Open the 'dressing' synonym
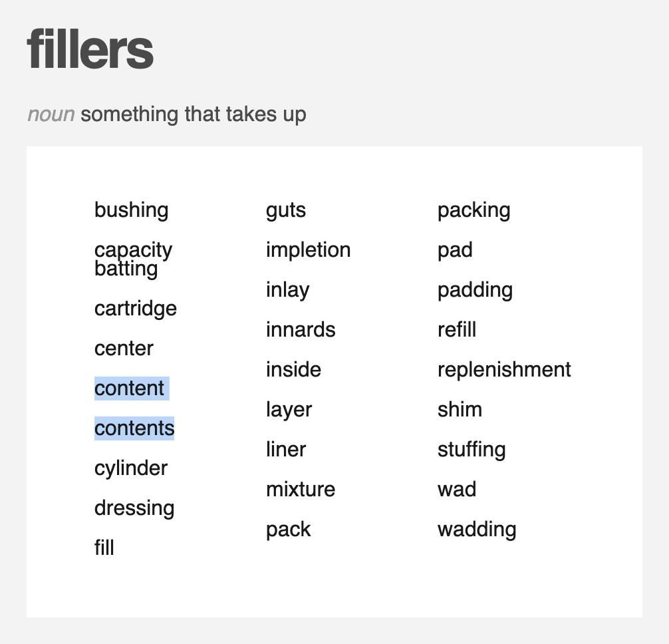 click(134, 508)
